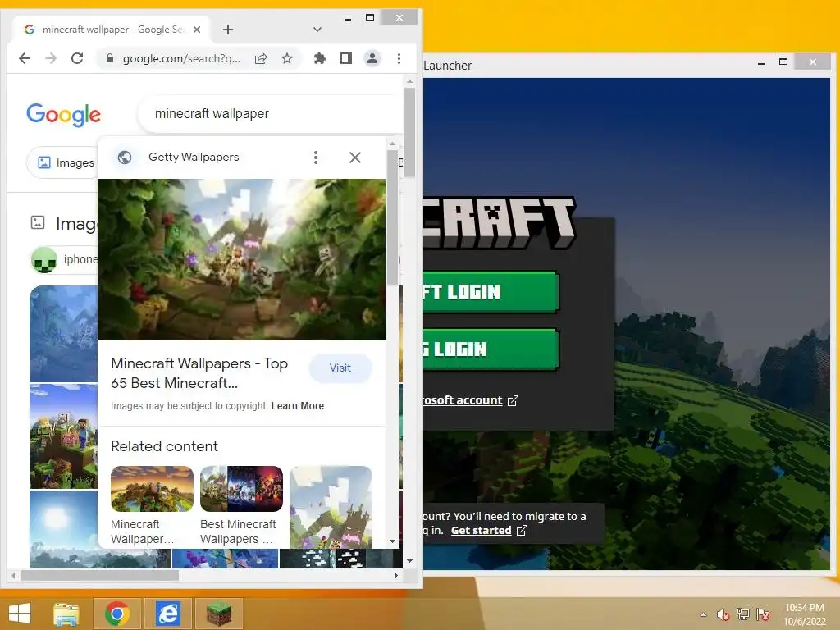Open blue mountain wallpaper image result
The height and width of the screenshot is (630, 840).
tap(63, 333)
